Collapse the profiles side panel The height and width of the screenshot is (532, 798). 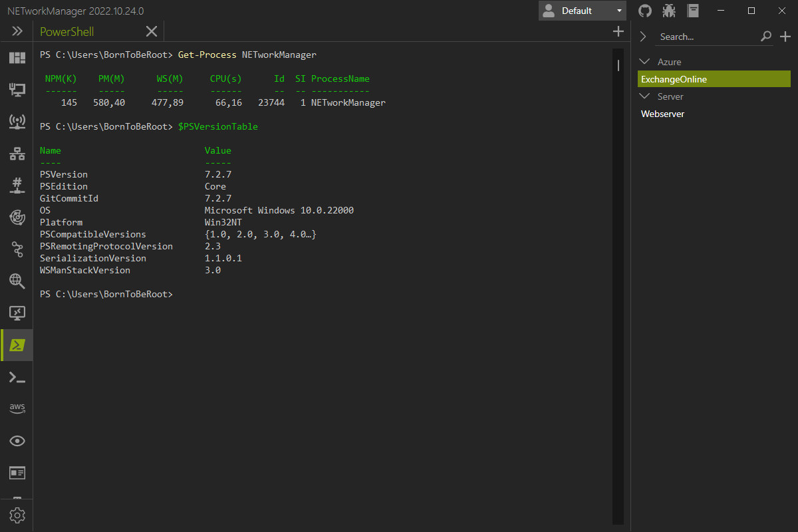pos(643,37)
